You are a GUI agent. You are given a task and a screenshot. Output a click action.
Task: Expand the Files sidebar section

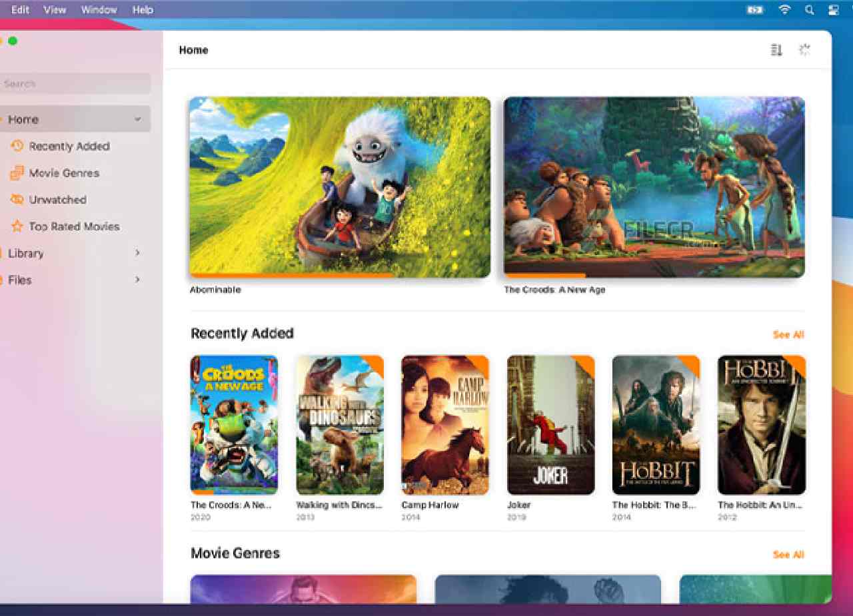click(x=137, y=280)
